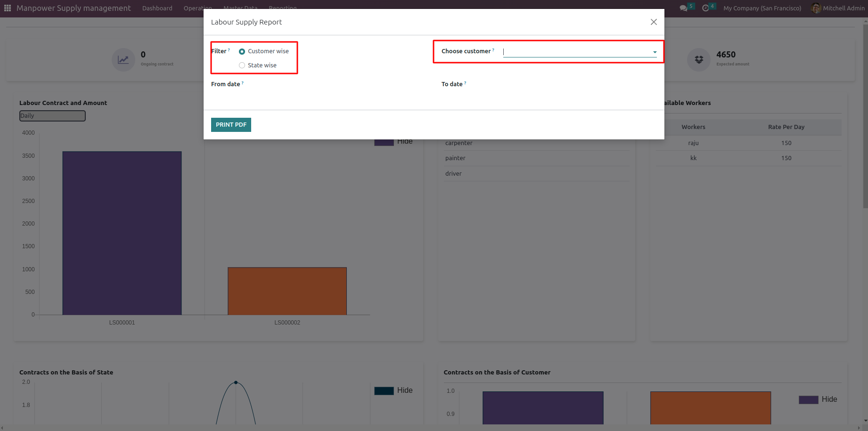The width and height of the screenshot is (868, 431).
Task: Open the apps grid menu icon
Action: pyautogui.click(x=8, y=8)
